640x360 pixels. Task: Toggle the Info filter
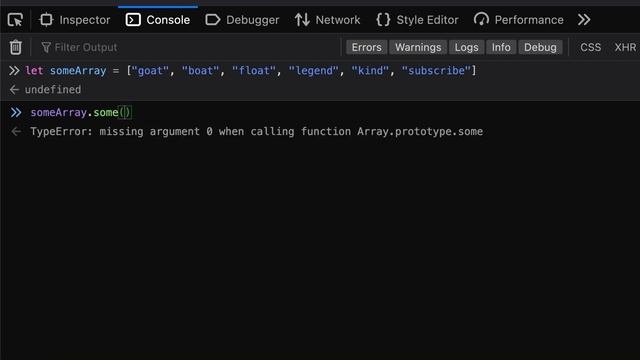pos(501,47)
